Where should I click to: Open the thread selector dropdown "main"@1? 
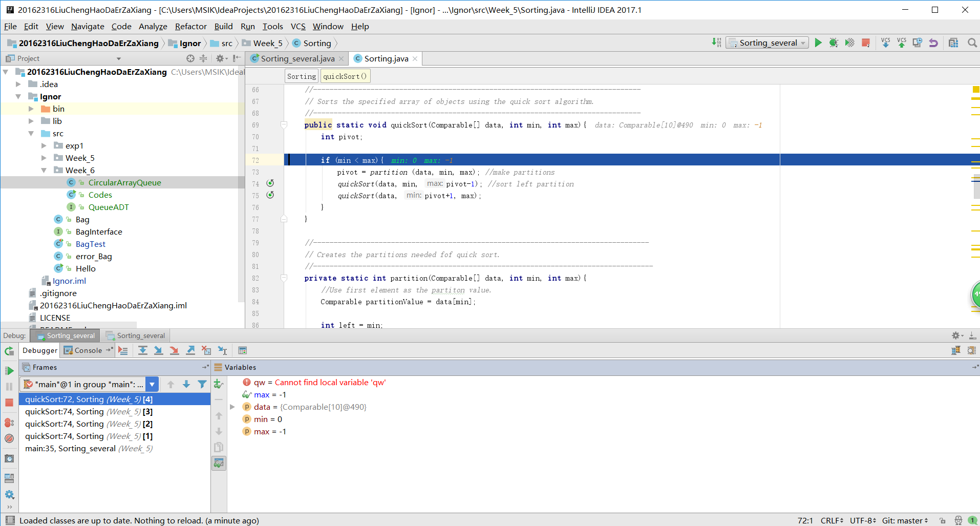pyautogui.click(x=152, y=384)
